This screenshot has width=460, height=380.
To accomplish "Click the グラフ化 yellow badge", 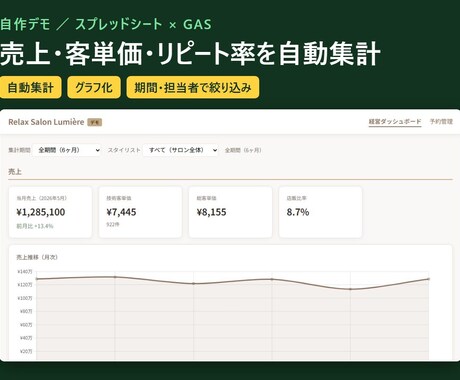I will (x=94, y=87).
